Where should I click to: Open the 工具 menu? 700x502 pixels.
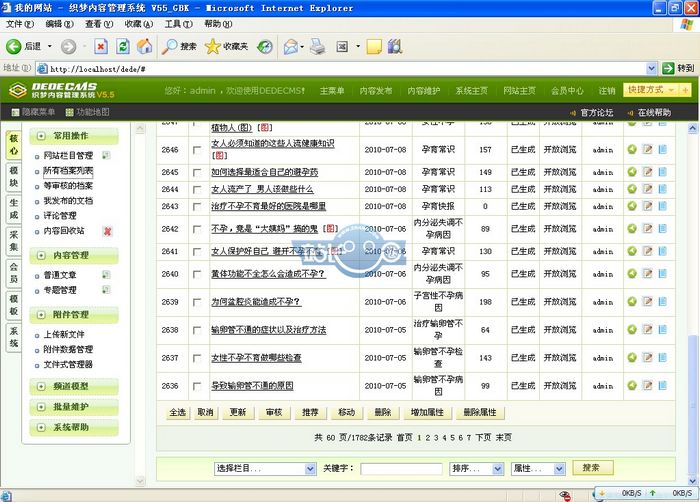[x=178, y=24]
